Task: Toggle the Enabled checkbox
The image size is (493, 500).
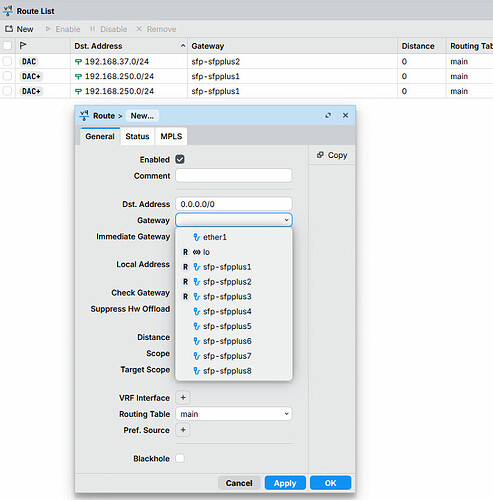Action: click(180, 159)
